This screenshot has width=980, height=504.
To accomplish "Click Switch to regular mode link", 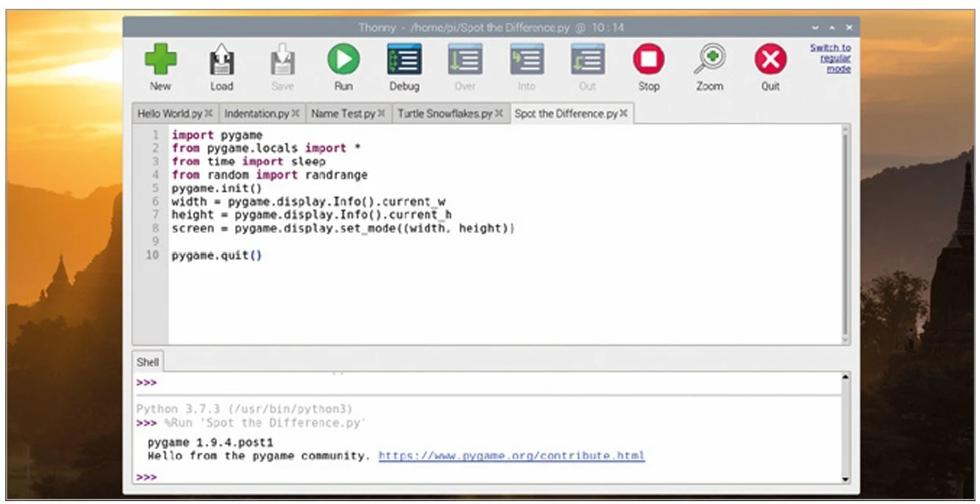I will click(x=831, y=58).
